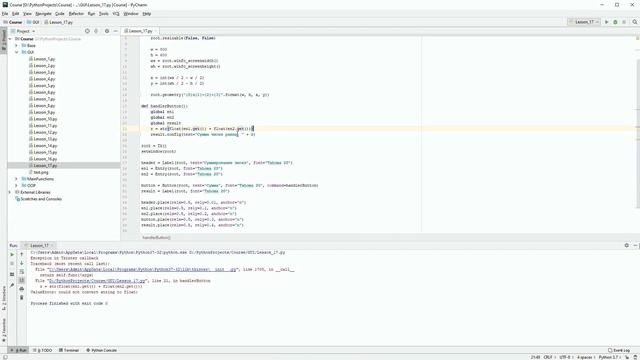Viewport: 640px width, 360px height.
Task: Close the Lesson_17.py editor tab
Action: 156,31
